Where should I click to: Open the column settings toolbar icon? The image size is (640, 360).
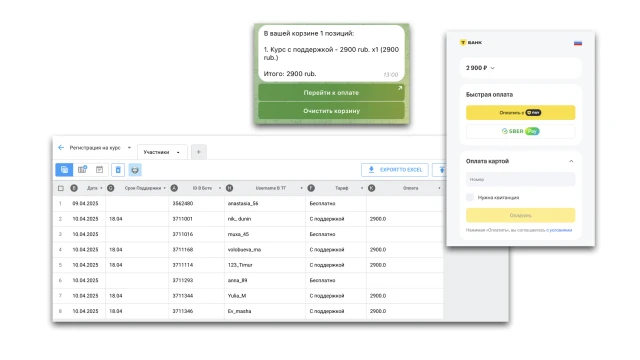82,169
